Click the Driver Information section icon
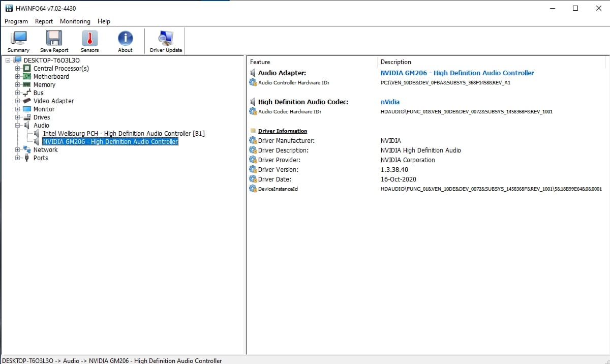The width and height of the screenshot is (610, 364). point(253,131)
